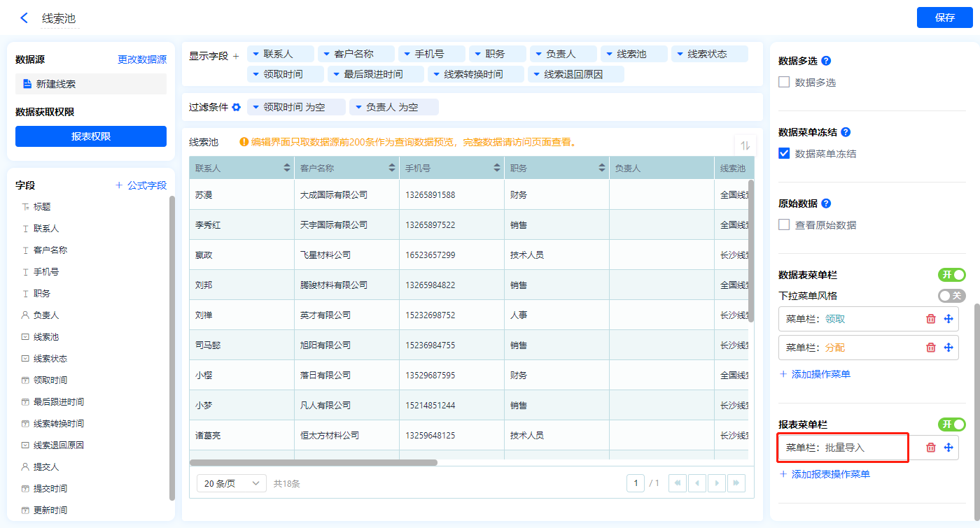The width and height of the screenshot is (980, 528).
Task: Click the help icon beside 数据多选
Action: pos(825,61)
